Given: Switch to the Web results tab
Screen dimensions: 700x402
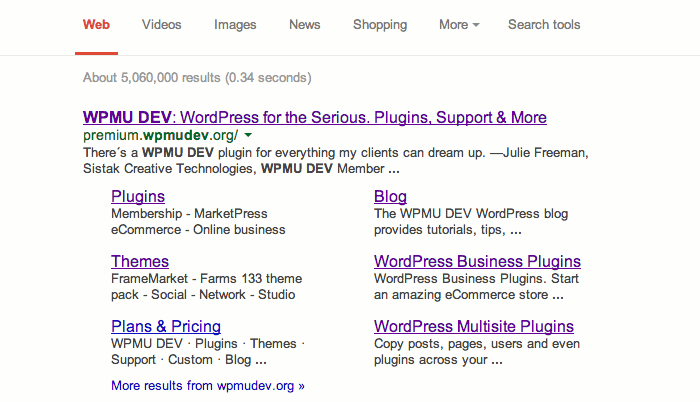Looking at the screenshot, I should (96, 25).
